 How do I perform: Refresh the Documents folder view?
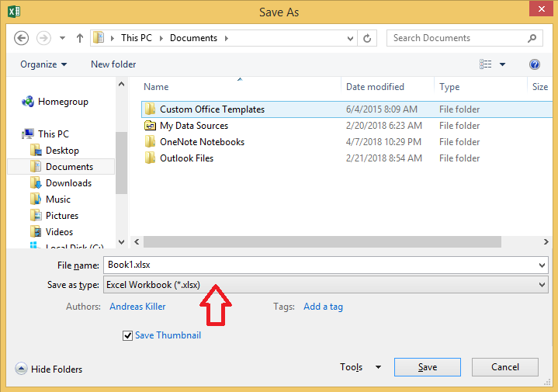click(367, 38)
